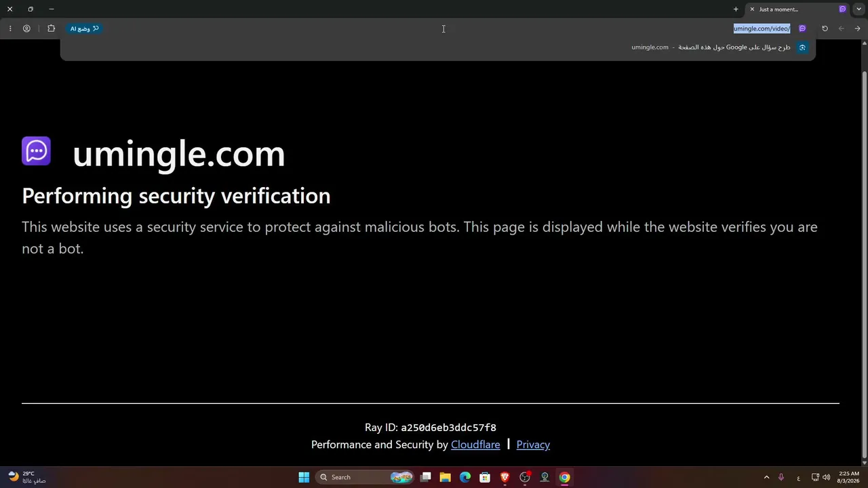Screen dimensions: 868x488
Task: Click the umingle.com chat bubble logo
Action: (x=36, y=151)
